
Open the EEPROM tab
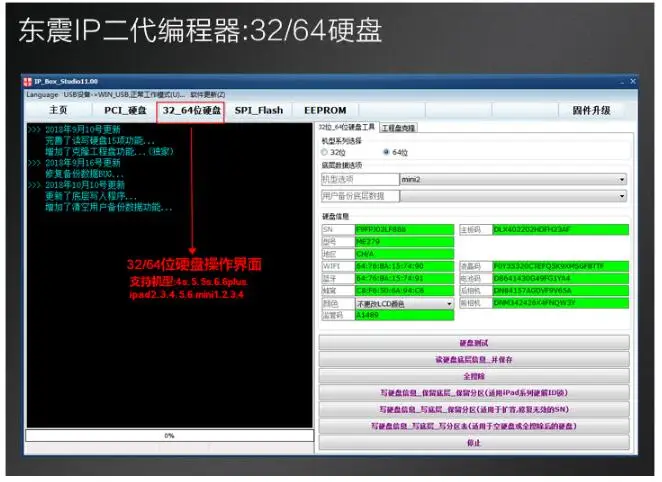(325, 110)
